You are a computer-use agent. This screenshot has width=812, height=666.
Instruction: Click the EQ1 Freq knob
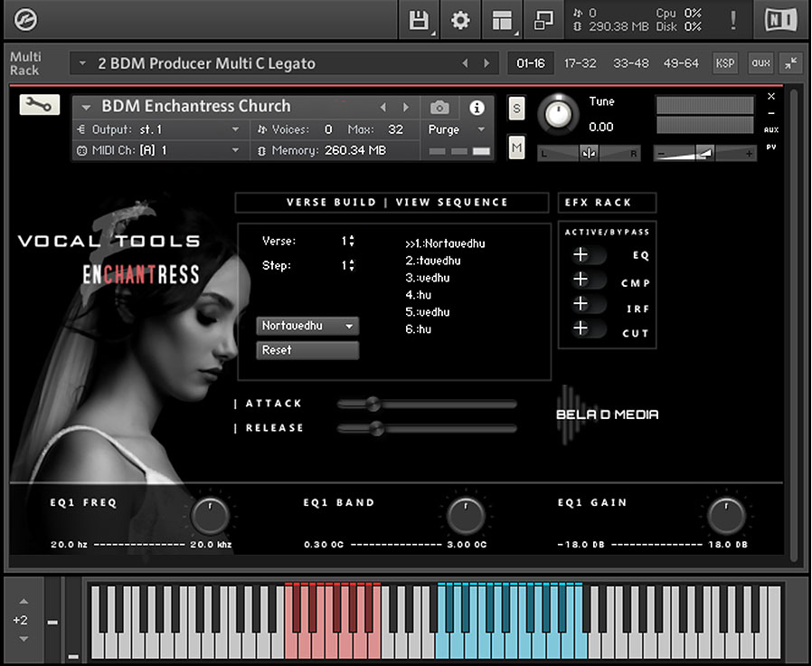(210, 516)
